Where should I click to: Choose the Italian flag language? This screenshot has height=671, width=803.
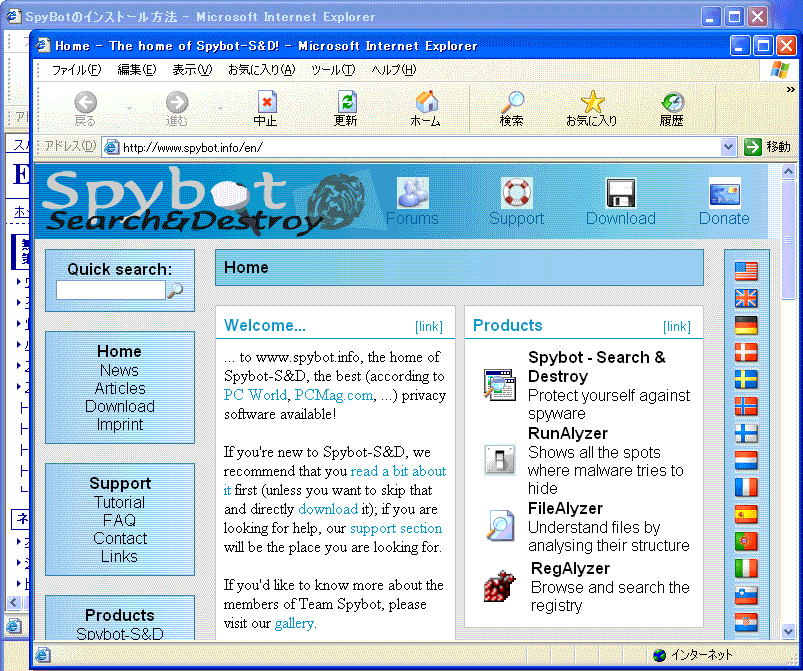[746, 568]
